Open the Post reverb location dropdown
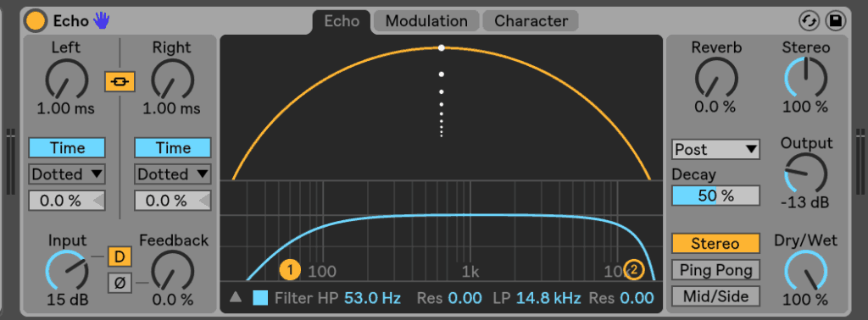The image size is (868, 320). click(x=715, y=149)
